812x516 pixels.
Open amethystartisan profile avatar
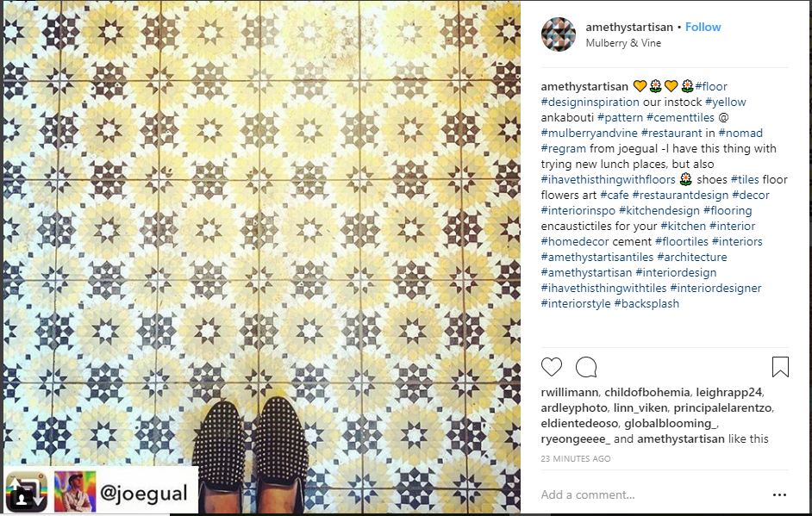[559, 34]
